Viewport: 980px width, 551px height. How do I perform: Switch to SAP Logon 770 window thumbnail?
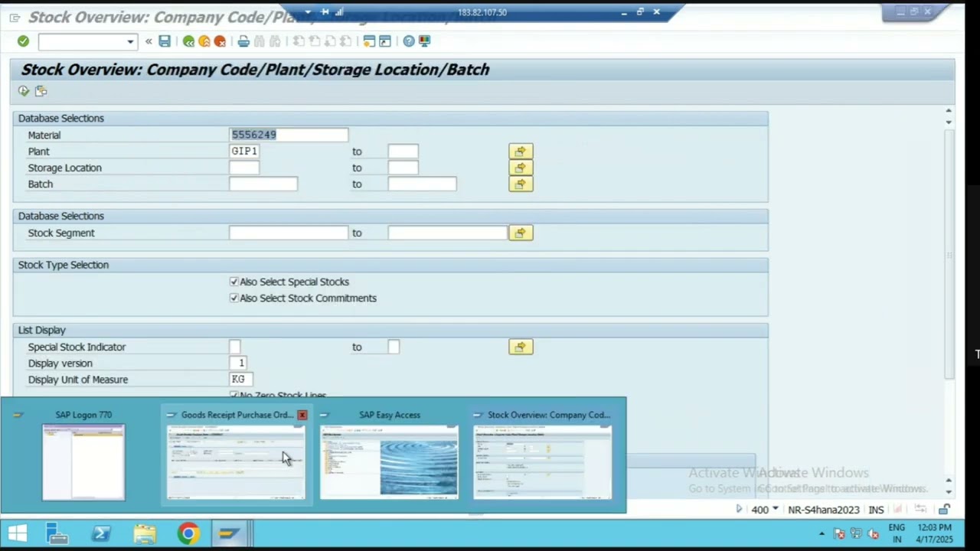point(83,462)
